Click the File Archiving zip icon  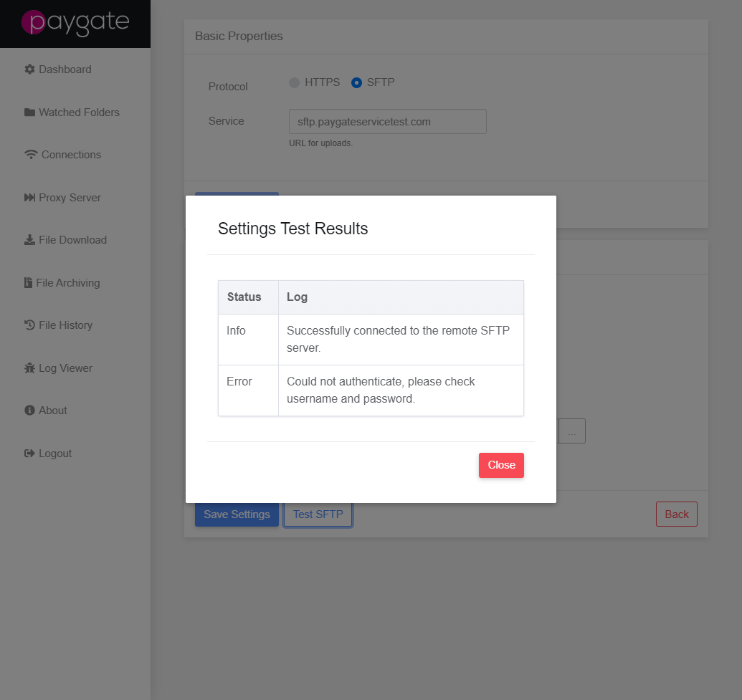point(29,282)
